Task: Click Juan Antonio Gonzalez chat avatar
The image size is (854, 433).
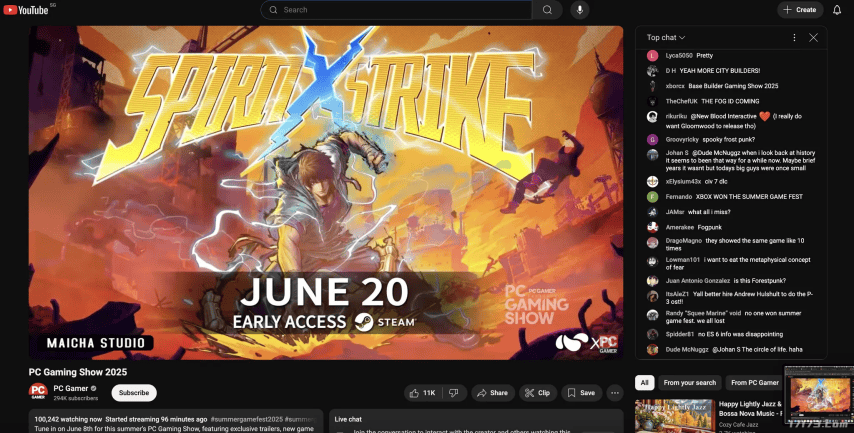Action: point(652,281)
